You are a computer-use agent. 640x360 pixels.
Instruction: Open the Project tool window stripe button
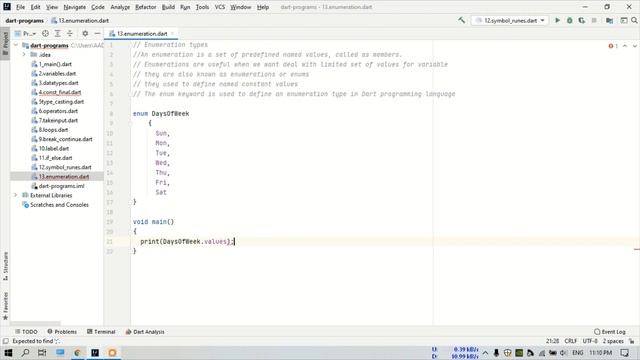tap(5, 44)
